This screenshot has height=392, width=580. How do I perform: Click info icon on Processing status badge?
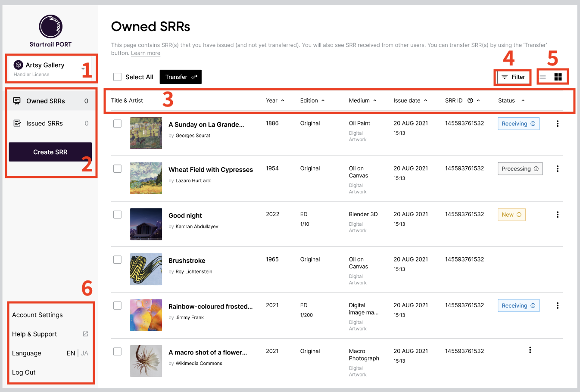536,169
